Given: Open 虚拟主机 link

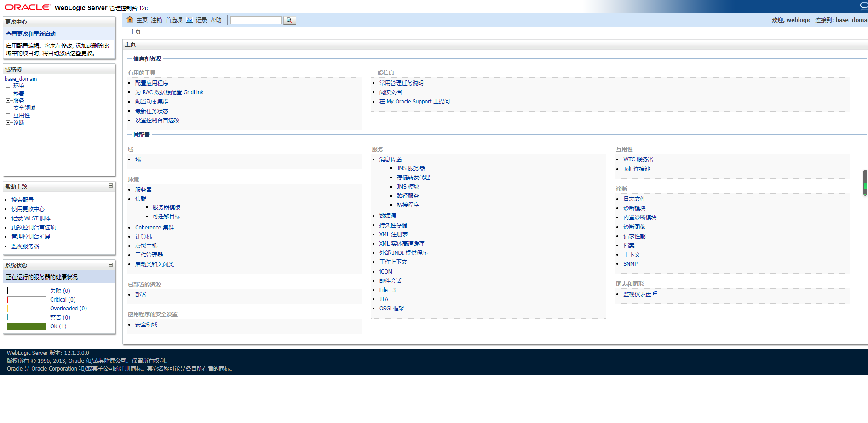Looking at the screenshot, I should (x=146, y=246).
